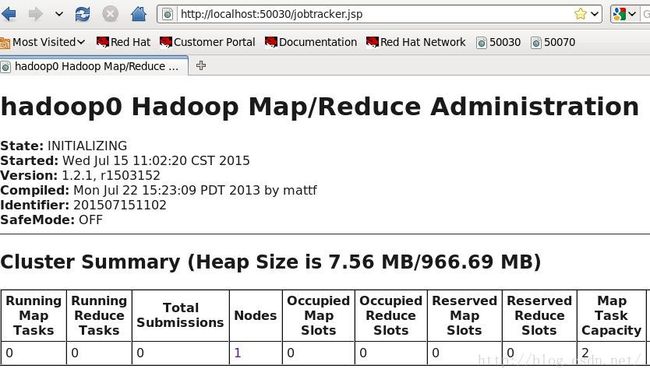Click the Identifier value '201507151102'
This screenshot has height=376, width=650.
(120, 205)
